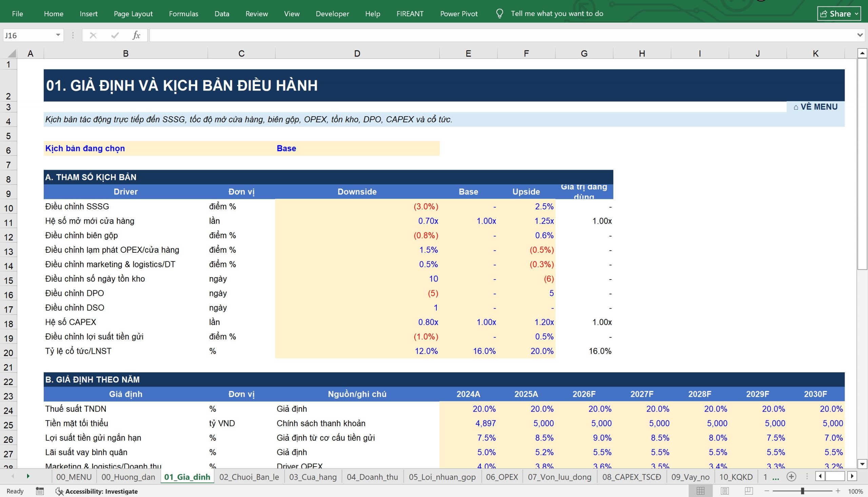Image resolution: width=868 pixels, height=497 pixels.
Task: Open the Name Box dropdown arrow
Action: 58,35
